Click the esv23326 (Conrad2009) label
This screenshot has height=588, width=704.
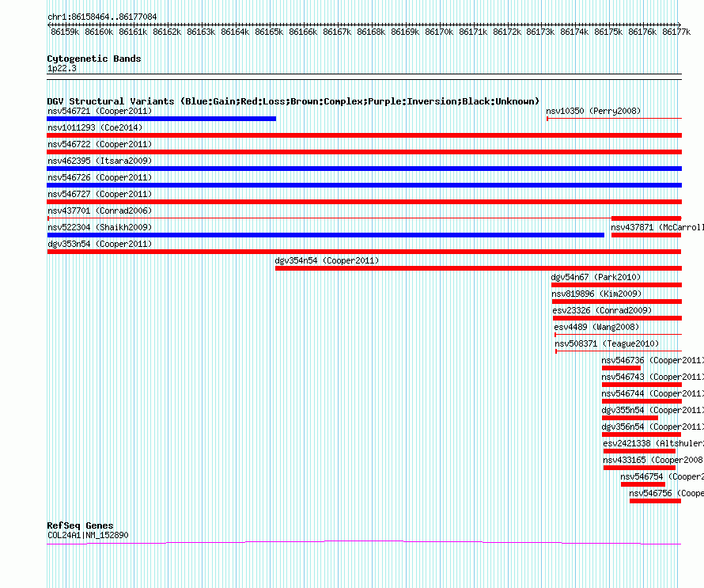602,310
